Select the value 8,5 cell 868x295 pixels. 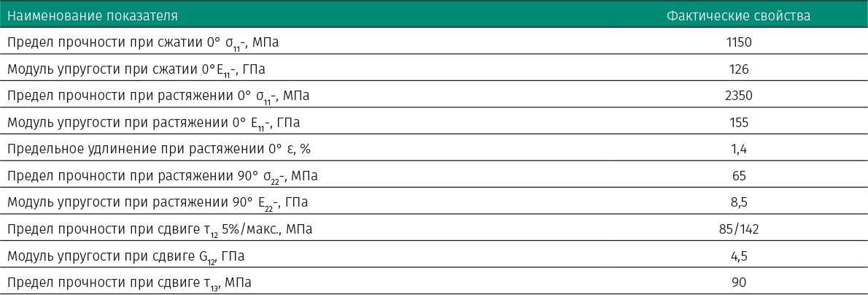click(x=738, y=202)
